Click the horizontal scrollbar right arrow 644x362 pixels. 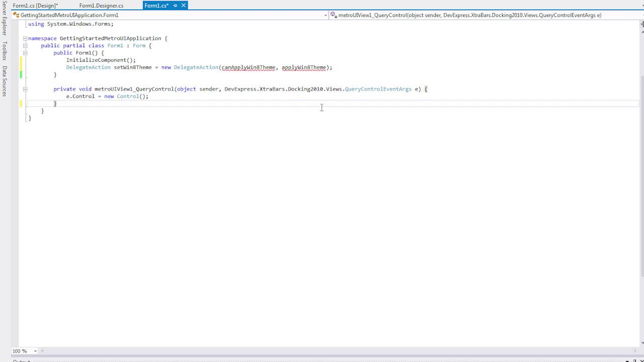635,351
